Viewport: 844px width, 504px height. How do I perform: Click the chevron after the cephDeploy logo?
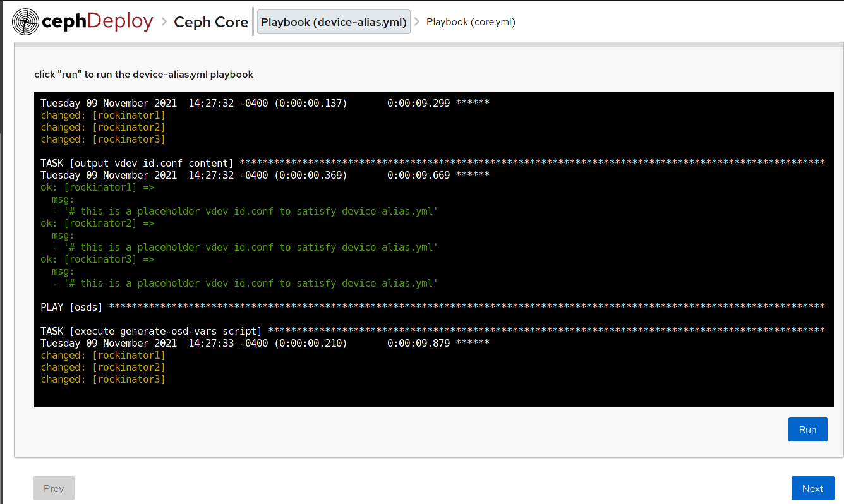click(164, 21)
